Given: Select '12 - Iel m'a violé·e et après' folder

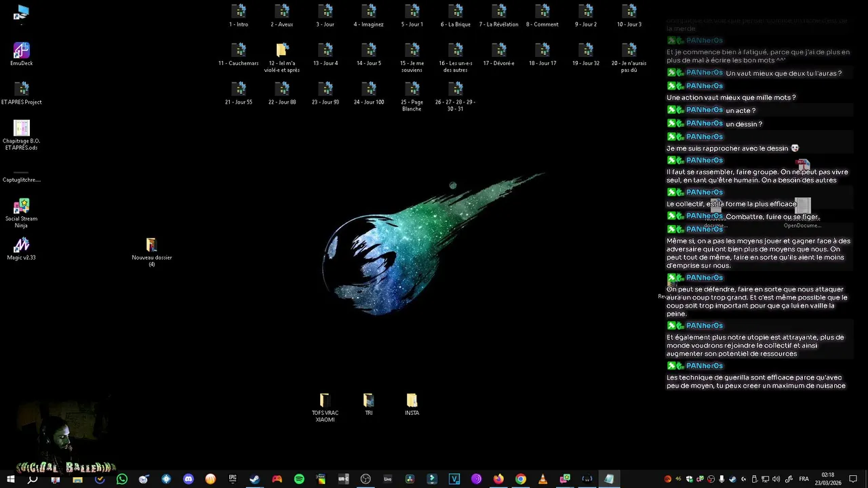Looking at the screenshot, I should (x=282, y=58).
